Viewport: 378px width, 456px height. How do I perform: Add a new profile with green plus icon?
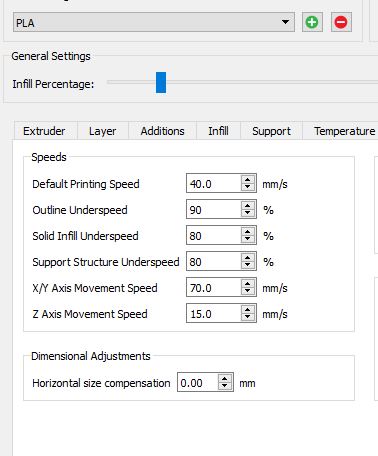(x=312, y=22)
